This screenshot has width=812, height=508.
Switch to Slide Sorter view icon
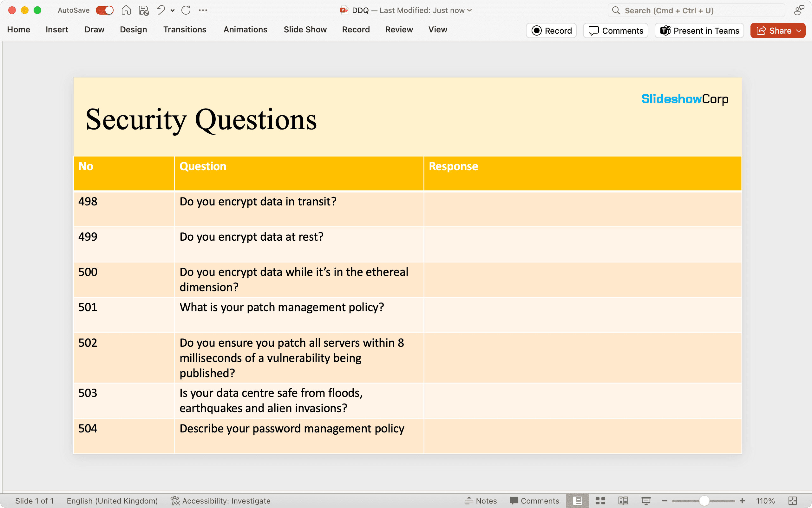pyautogui.click(x=600, y=501)
